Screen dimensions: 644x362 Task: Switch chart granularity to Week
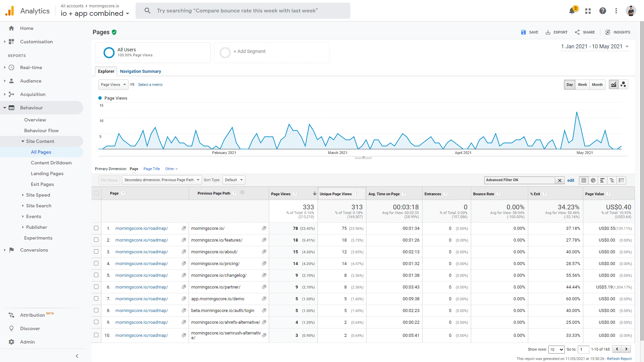point(582,85)
